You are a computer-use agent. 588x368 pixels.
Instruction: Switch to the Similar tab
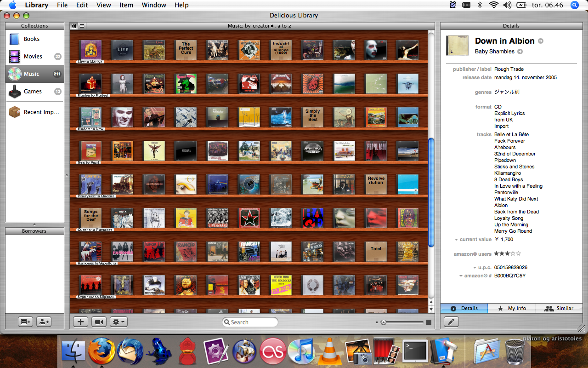[559, 308]
